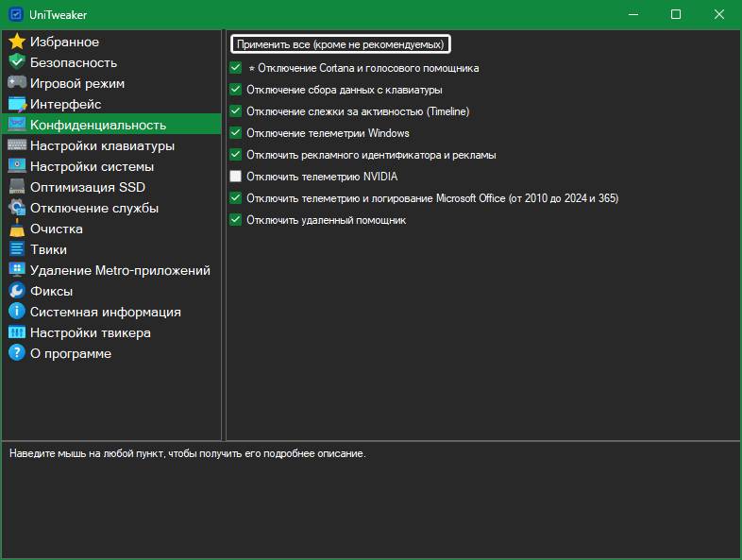The image size is (742, 560).
Task: Toggle Отключение сбора данных с клавиатуры
Action: [236, 90]
